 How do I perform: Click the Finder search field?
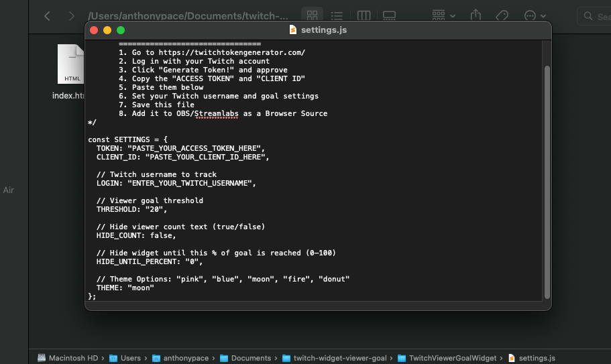[x=594, y=16]
